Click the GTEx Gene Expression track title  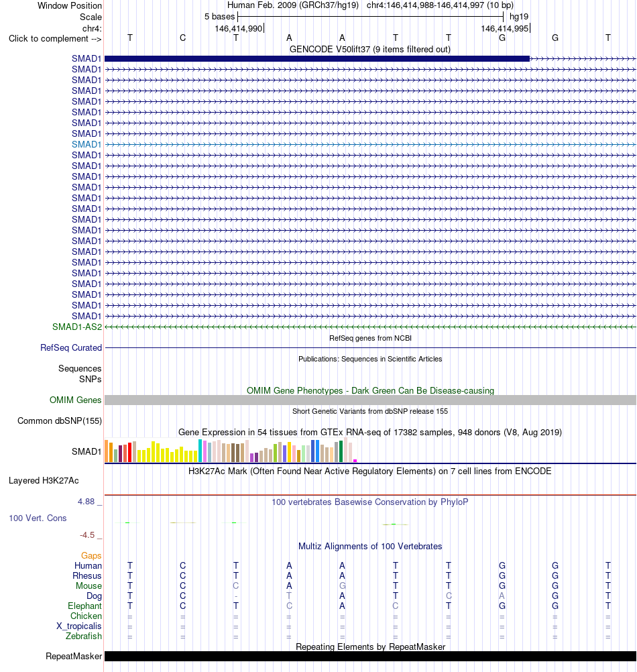[x=370, y=432]
